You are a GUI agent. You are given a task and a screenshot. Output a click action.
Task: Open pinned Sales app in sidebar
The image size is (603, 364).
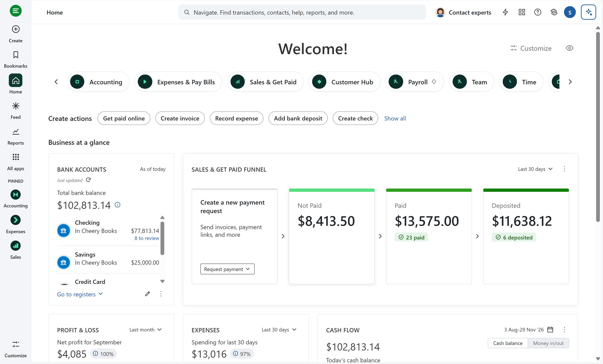coord(16,250)
